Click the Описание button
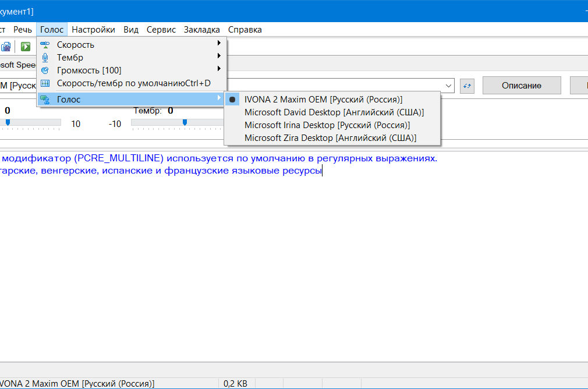The width and height of the screenshot is (588, 389). 522,86
